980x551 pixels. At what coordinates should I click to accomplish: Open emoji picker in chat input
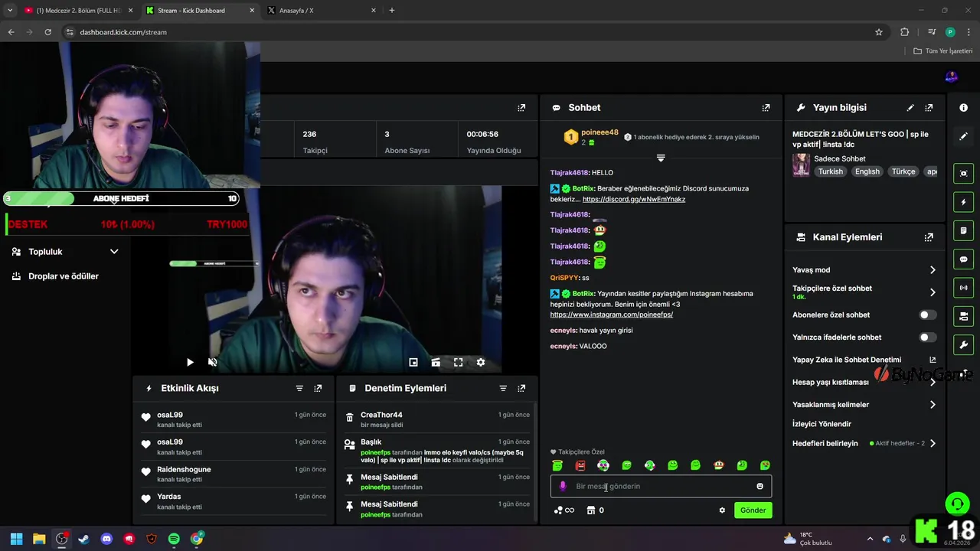759,486
